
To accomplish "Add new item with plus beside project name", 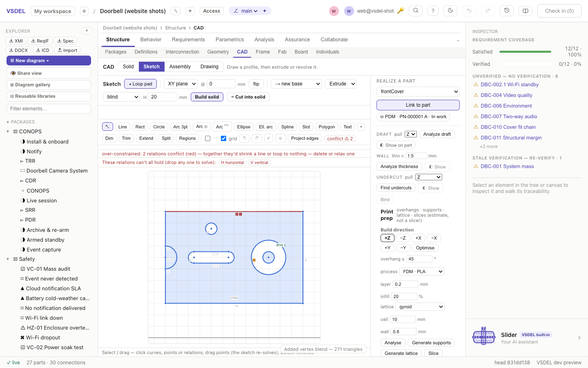I will click(x=190, y=11).
